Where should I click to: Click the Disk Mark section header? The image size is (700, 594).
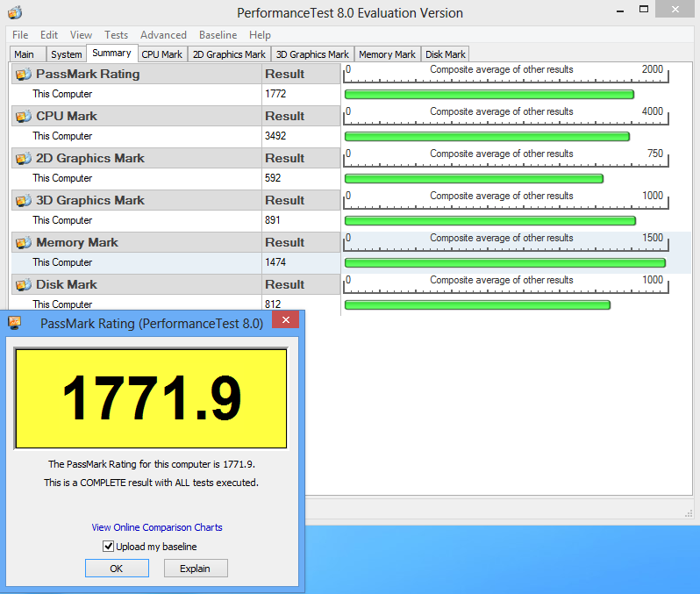176,284
